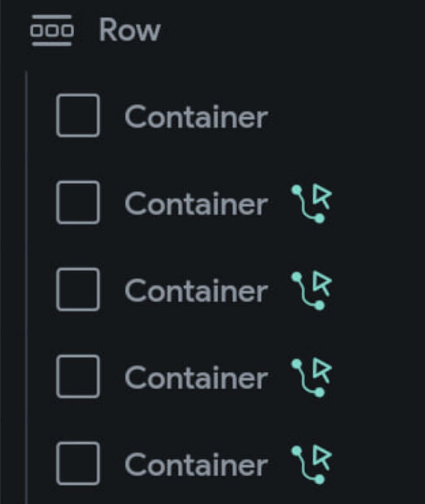425x504 pixels.
Task: Select the only Container without an actions icon
Action: tap(196, 117)
